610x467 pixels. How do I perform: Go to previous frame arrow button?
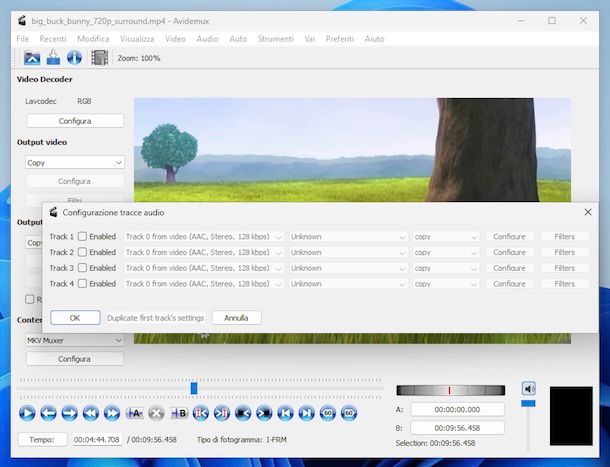click(x=48, y=413)
